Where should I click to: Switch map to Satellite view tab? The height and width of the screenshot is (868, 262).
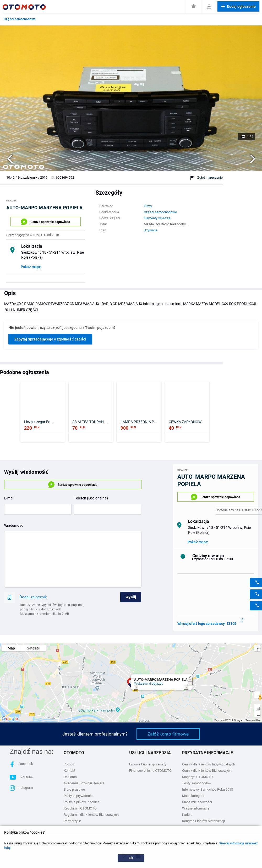pos(33,648)
